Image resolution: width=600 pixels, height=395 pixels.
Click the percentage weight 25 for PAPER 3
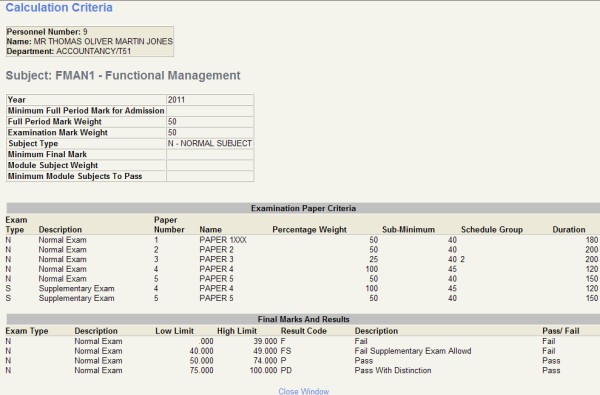tap(373, 260)
